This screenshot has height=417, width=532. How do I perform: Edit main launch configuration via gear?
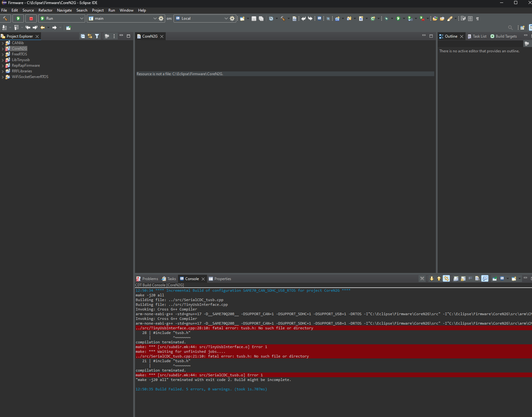161,18
